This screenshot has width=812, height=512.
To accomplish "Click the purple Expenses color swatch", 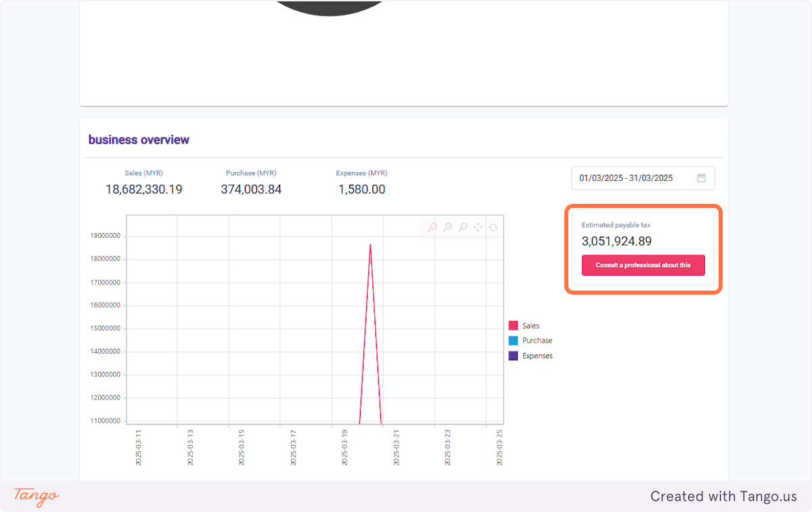I will click(x=513, y=356).
